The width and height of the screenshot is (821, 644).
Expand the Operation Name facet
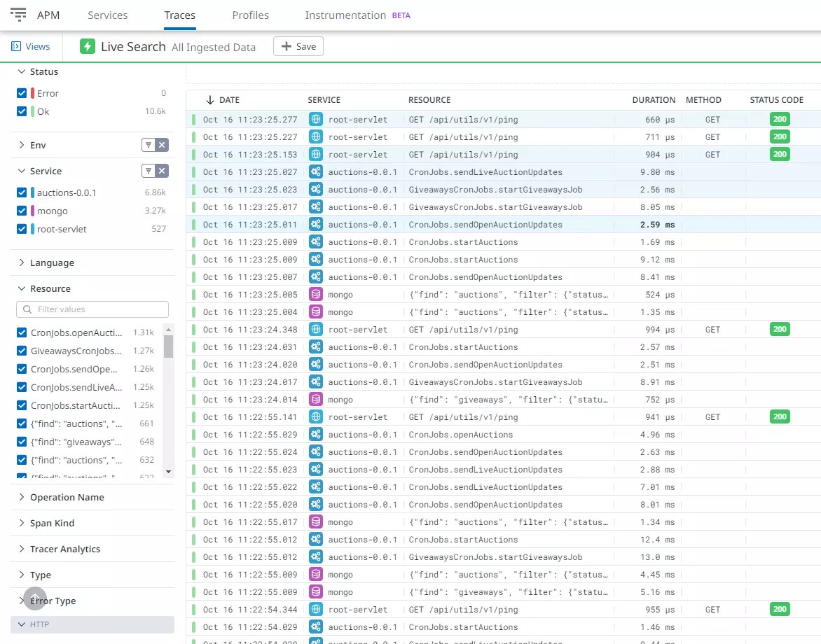click(x=67, y=497)
